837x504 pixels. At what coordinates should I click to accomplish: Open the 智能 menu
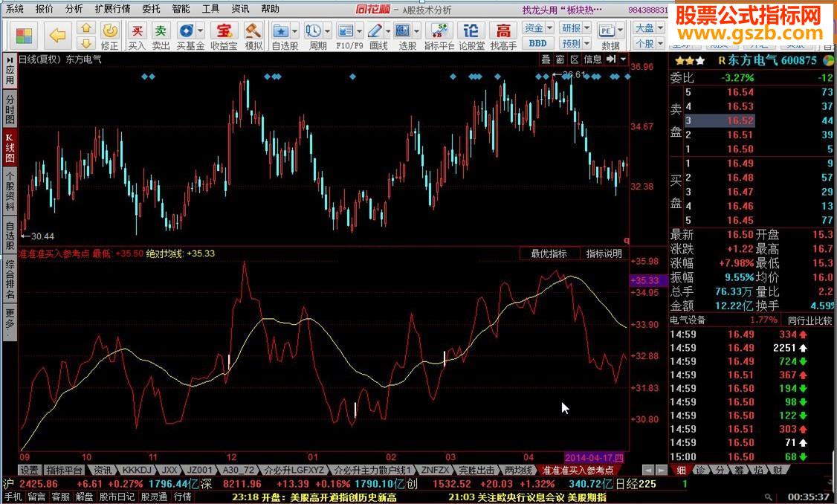pos(181,8)
